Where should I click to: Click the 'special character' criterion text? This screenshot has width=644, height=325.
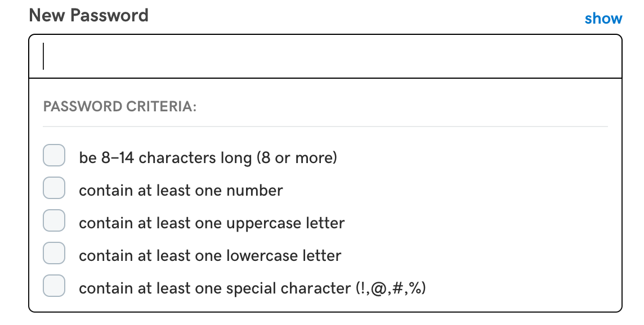tap(288, 288)
